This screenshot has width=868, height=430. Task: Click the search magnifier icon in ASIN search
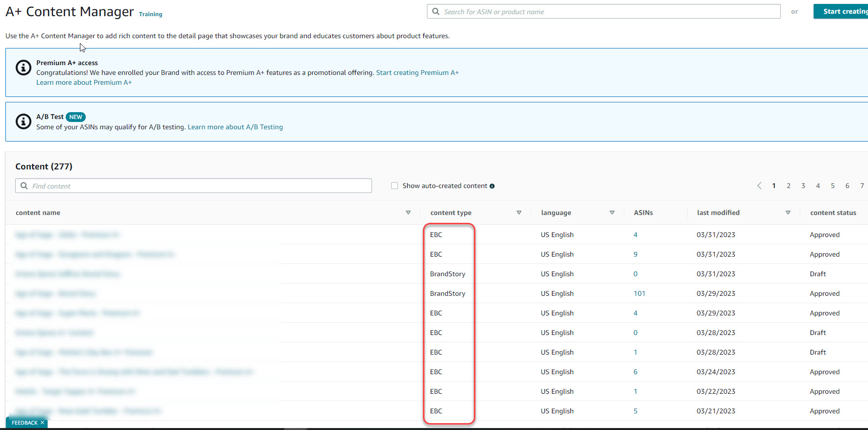click(x=436, y=11)
